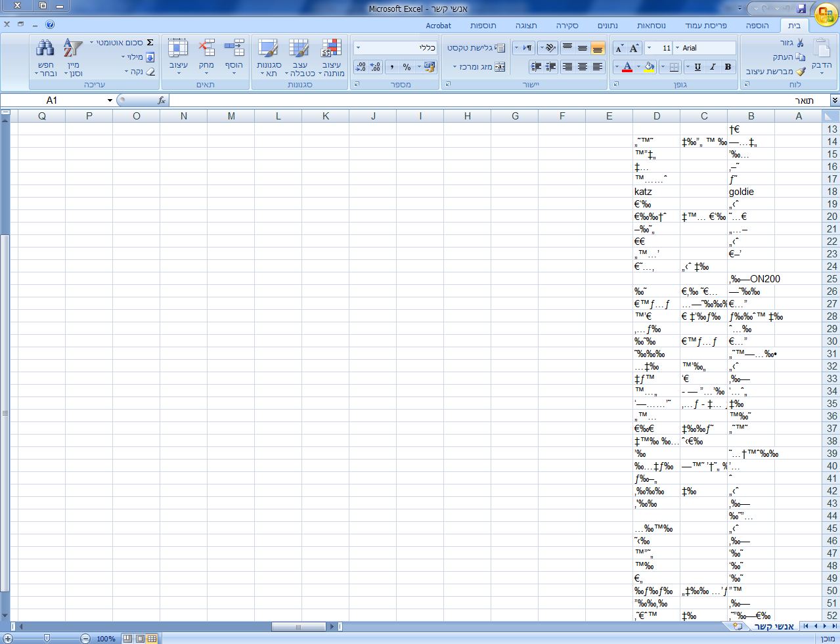
Task: Open the Excel help question mark
Action: 50,25
